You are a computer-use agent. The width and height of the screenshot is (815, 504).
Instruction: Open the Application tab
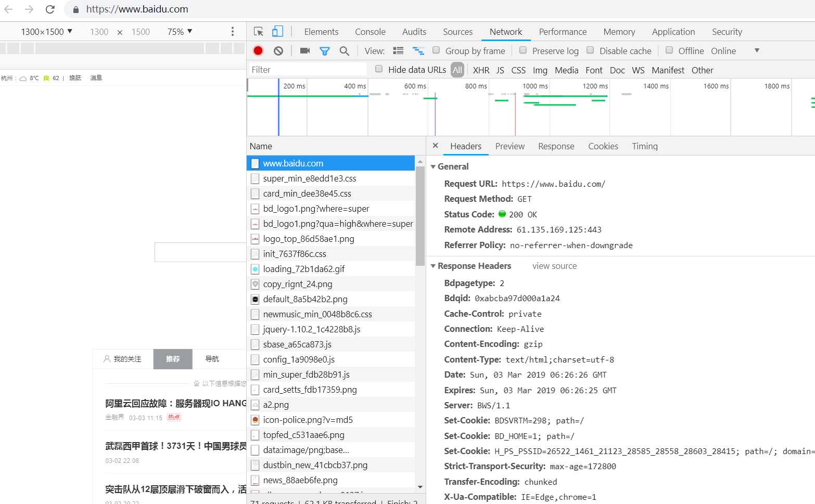tap(673, 32)
